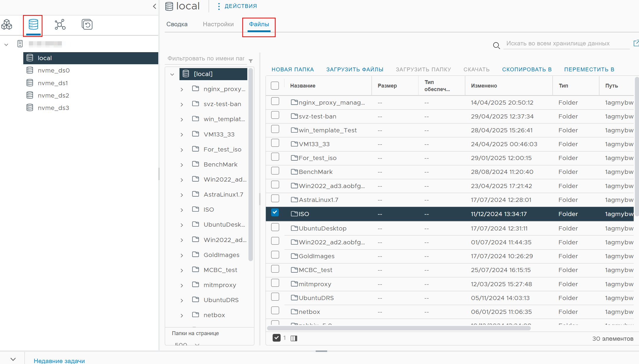Click the horizontal scrollbar under the file table
The image size is (639, 364).
coord(399,328)
